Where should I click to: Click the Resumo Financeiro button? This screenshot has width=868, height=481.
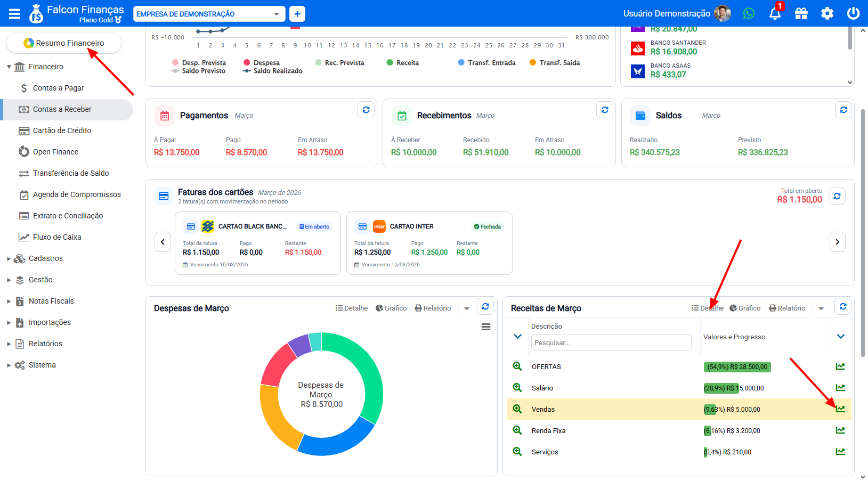[64, 43]
